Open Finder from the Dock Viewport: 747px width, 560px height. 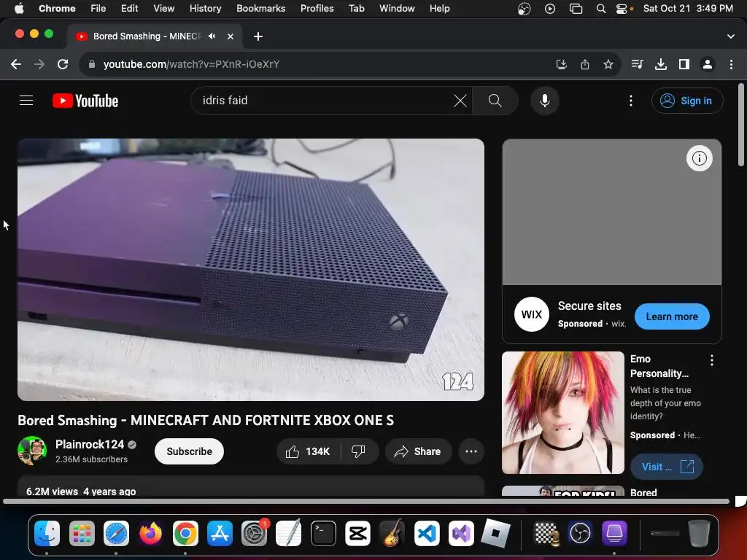tap(47, 533)
